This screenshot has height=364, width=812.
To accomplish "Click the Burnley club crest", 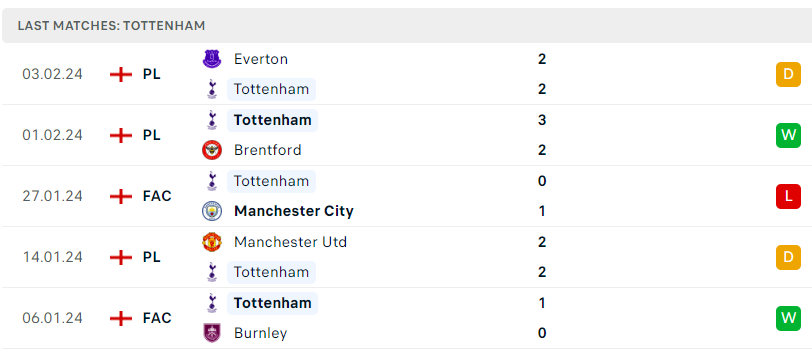I will click(x=212, y=333).
